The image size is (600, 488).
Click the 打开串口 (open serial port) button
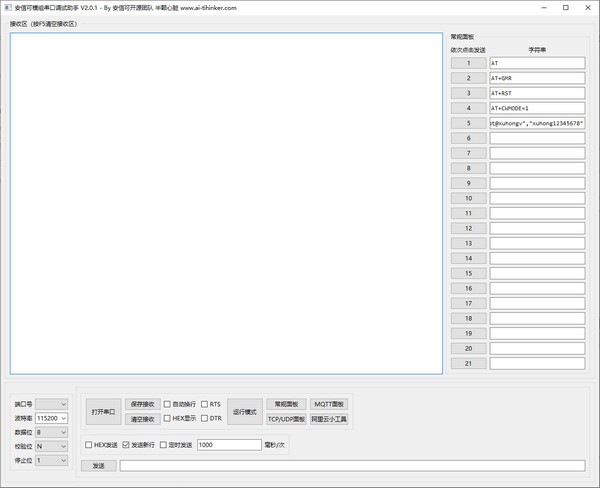point(103,411)
